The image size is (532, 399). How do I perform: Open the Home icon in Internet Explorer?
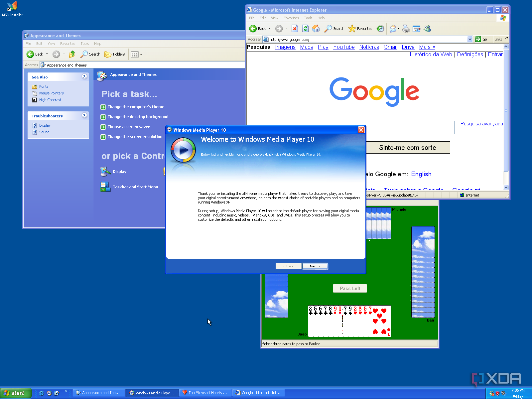[316, 29]
